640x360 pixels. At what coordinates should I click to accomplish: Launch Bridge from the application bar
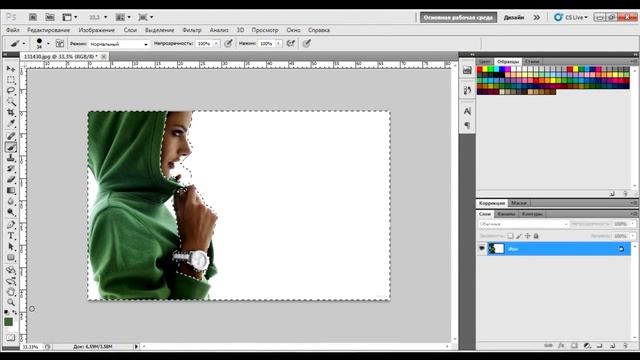(33, 17)
